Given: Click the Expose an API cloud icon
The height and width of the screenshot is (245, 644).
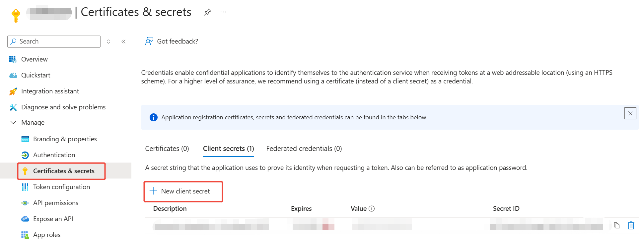Looking at the screenshot, I should (x=25, y=219).
